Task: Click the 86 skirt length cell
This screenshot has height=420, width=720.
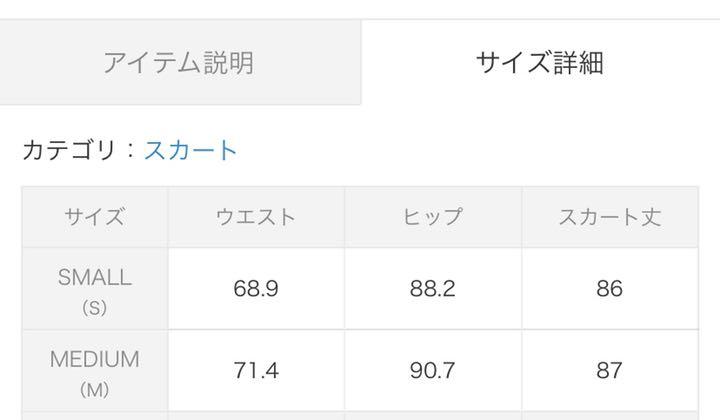Action: point(610,288)
